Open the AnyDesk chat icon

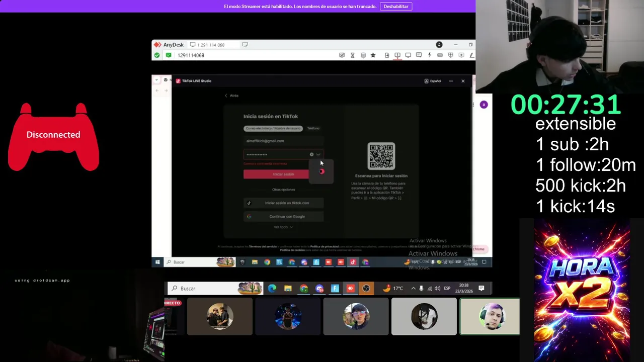pos(419,55)
